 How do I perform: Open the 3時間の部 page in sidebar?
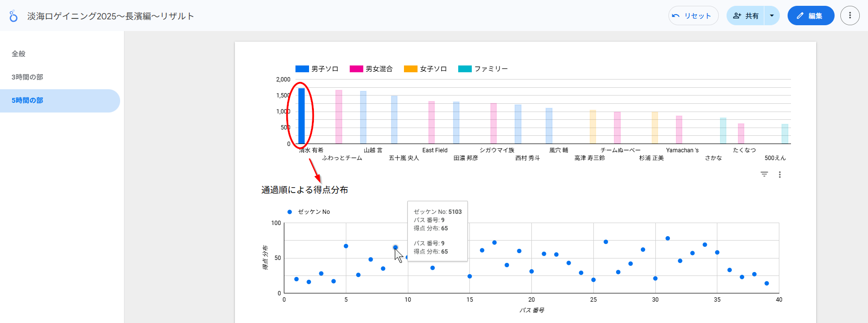point(28,77)
